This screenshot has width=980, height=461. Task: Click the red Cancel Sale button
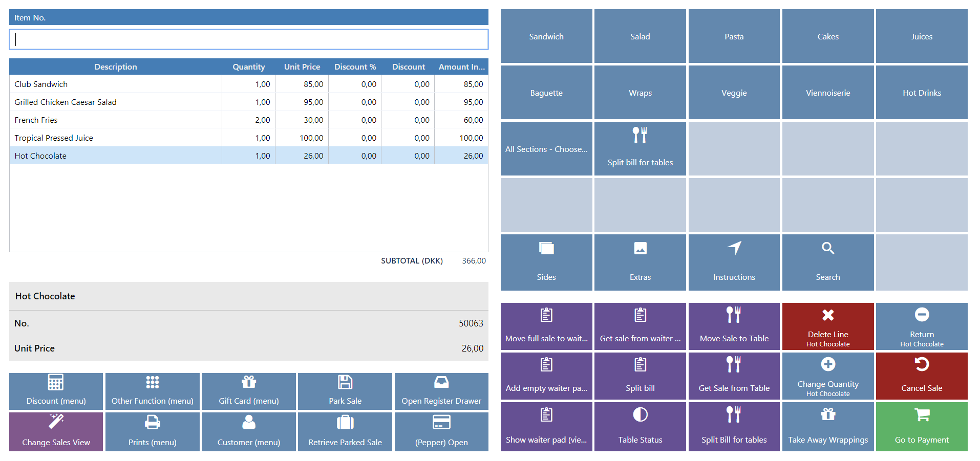point(922,376)
